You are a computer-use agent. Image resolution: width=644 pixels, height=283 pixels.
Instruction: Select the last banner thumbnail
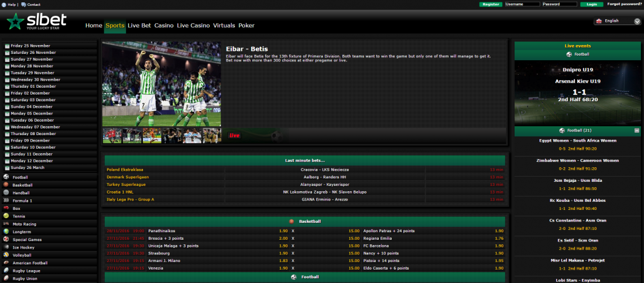pyautogui.click(x=212, y=136)
